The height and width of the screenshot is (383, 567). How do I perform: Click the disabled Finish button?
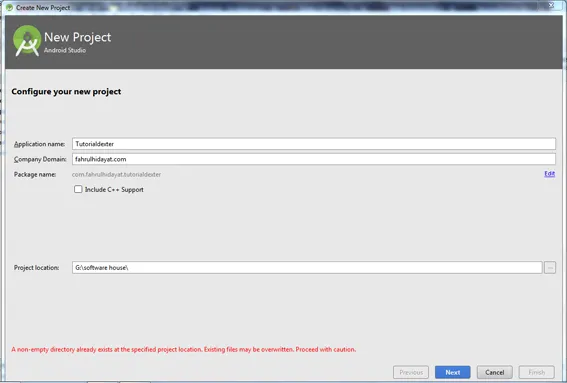(x=537, y=372)
